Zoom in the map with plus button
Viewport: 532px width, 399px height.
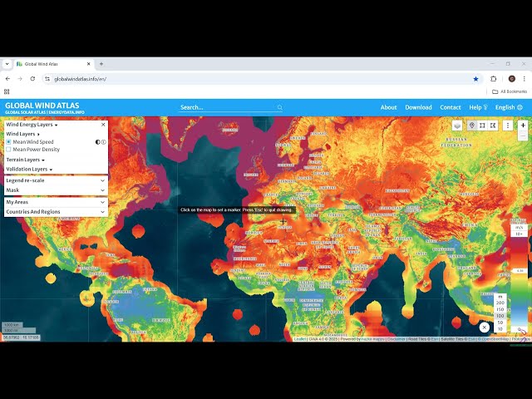[523, 126]
